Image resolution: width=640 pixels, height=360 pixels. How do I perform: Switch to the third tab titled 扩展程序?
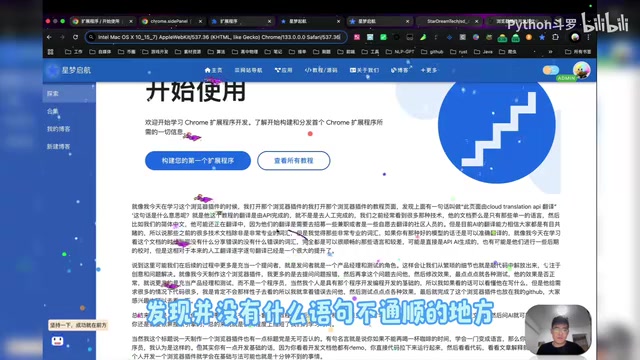tap(241, 21)
